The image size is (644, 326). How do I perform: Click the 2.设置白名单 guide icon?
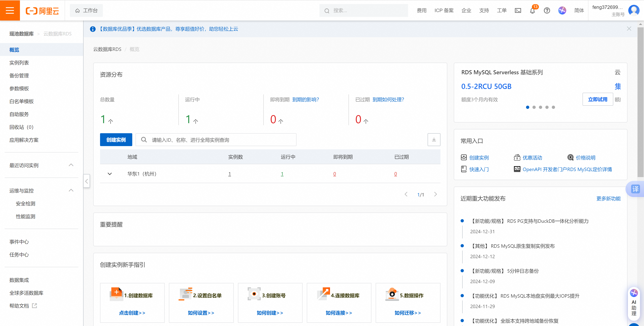pyautogui.click(x=185, y=294)
